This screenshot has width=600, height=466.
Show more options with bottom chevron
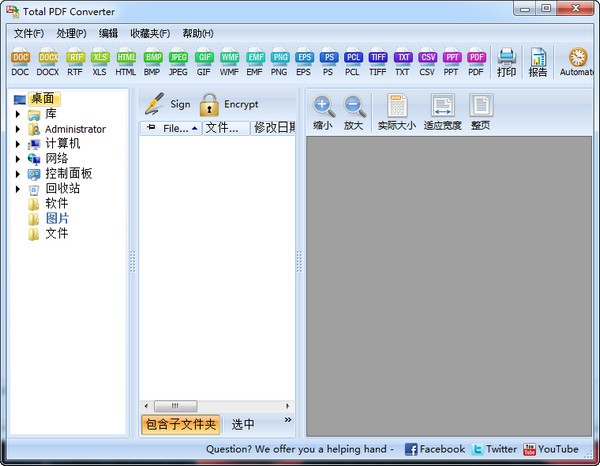(288, 420)
